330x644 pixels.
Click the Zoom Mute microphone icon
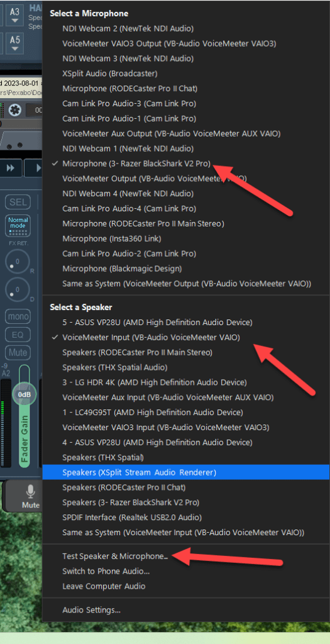(30, 496)
